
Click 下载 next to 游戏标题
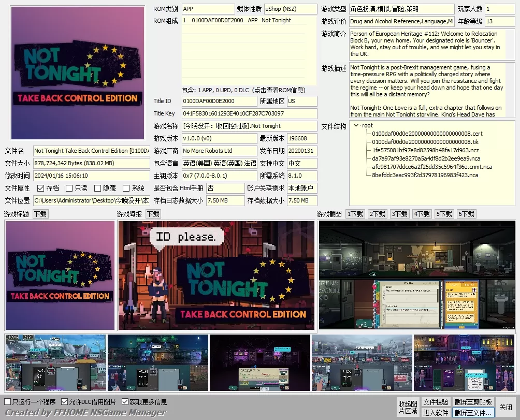click(x=40, y=213)
